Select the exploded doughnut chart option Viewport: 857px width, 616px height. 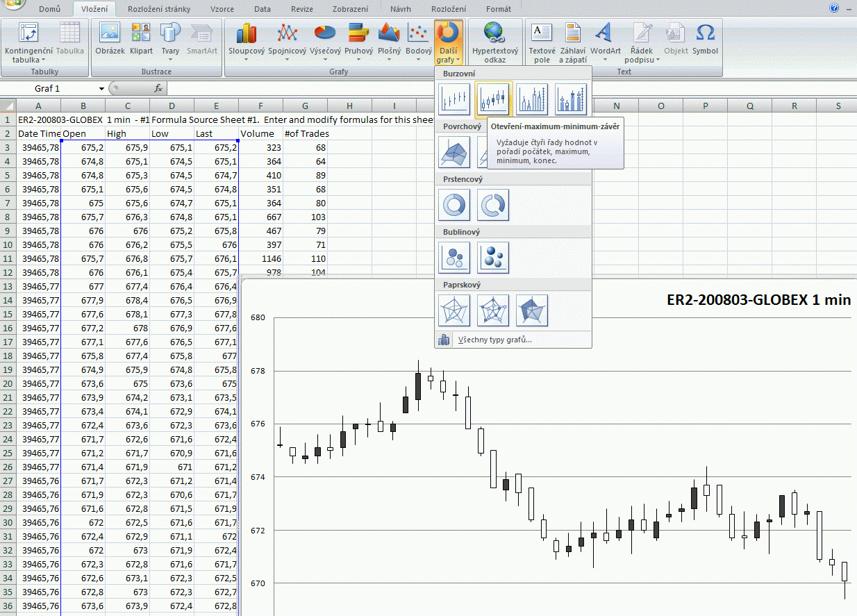pyautogui.click(x=494, y=205)
